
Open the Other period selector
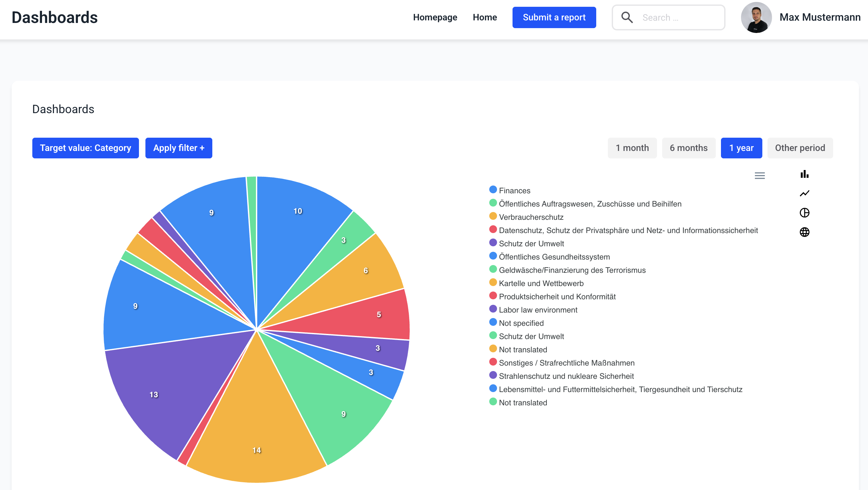(x=799, y=148)
